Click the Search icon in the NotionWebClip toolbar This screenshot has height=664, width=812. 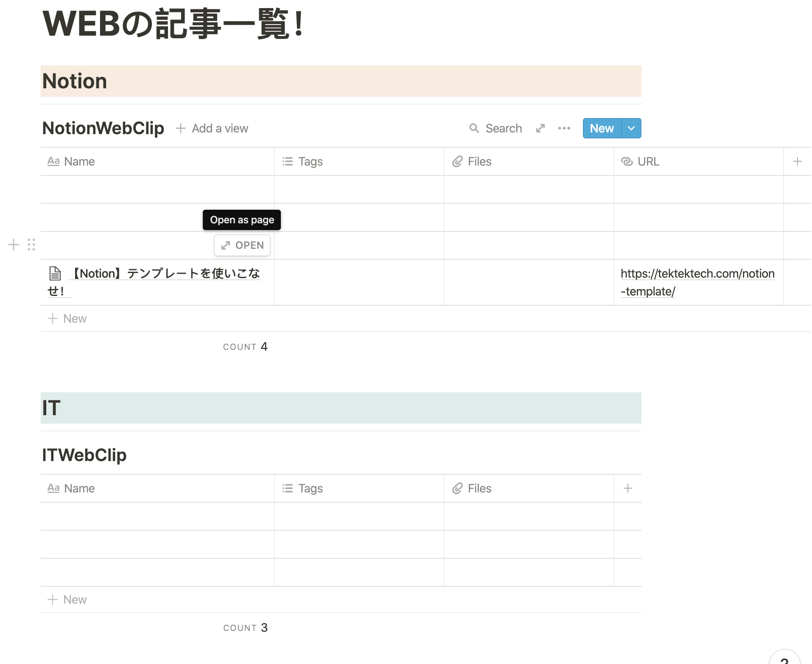(475, 128)
